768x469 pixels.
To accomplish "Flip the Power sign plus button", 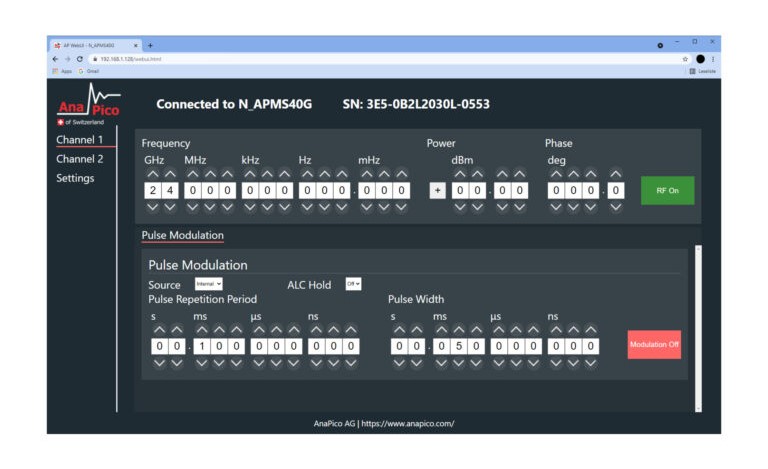I will [x=437, y=190].
